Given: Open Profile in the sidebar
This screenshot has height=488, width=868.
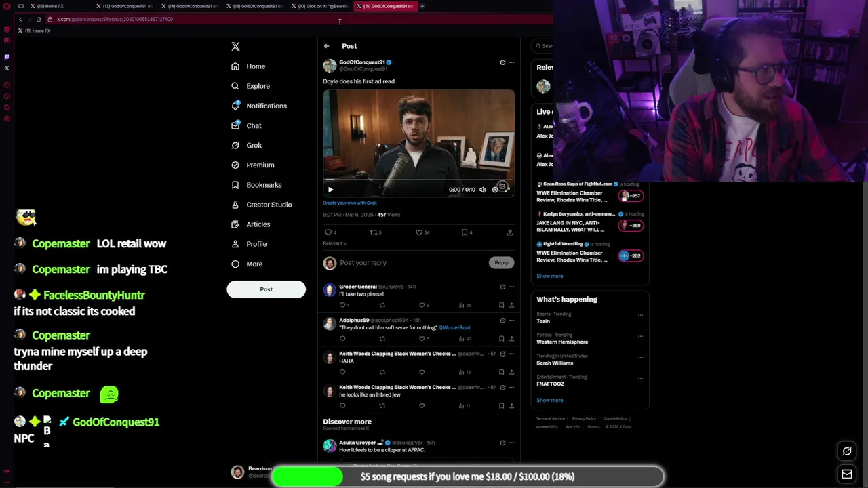Looking at the screenshot, I should pyautogui.click(x=249, y=243).
